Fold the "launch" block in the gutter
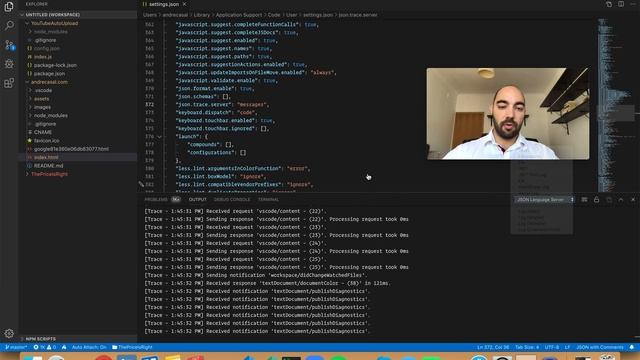The width and height of the screenshot is (640, 360). pos(160,137)
